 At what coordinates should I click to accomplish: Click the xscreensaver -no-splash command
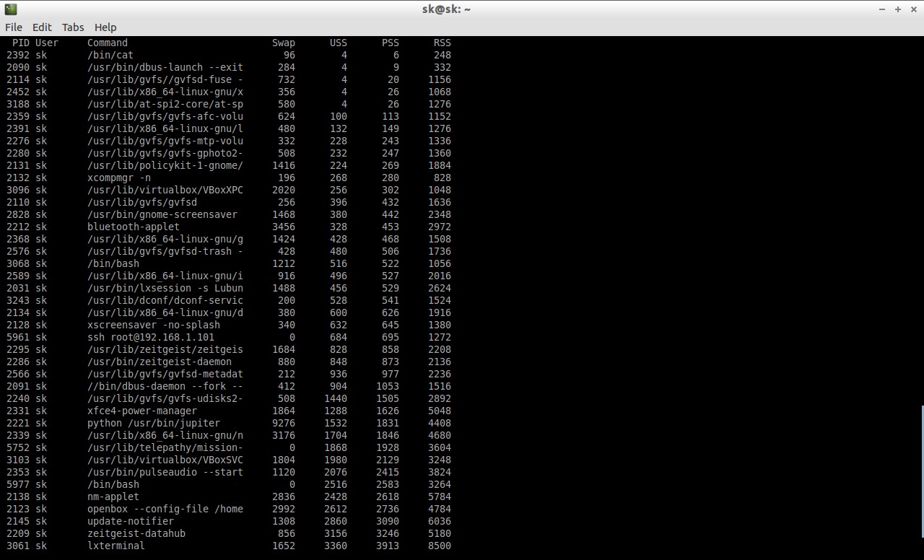(x=154, y=325)
